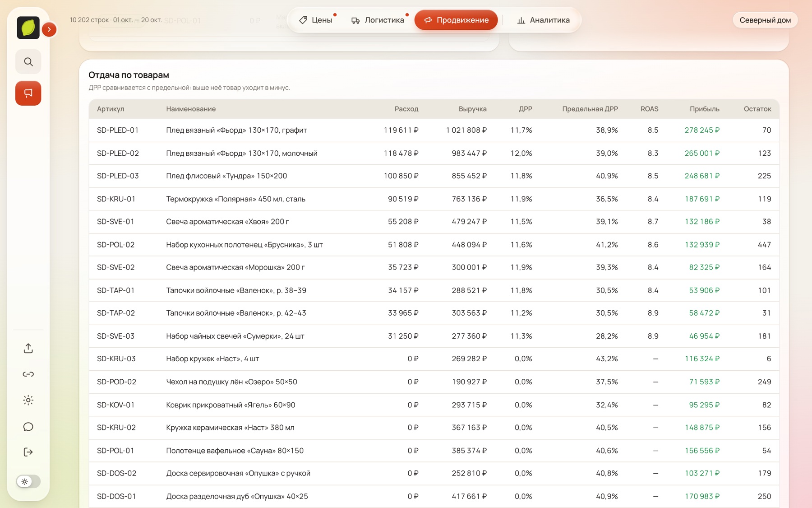
Task: Click article SD-DOS-01 cell
Action: click(x=116, y=496)
